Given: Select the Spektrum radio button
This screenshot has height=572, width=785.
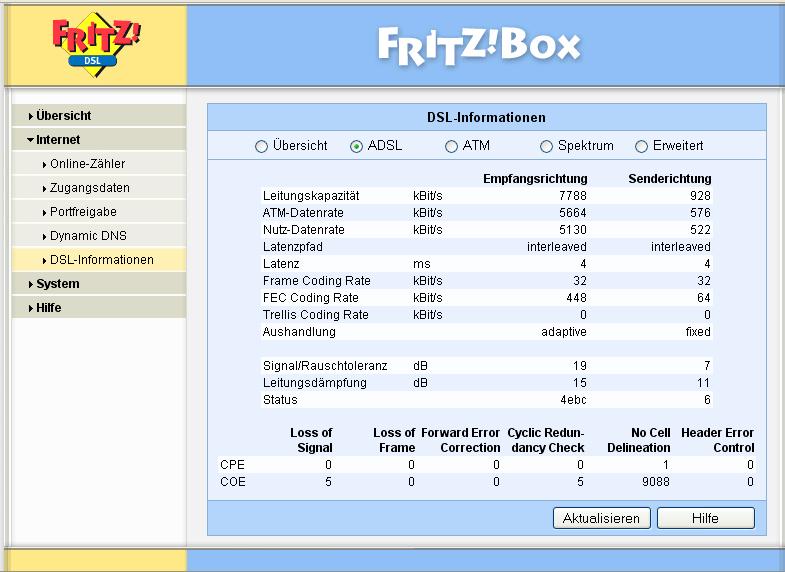Looking at the screenshot, I should [x=546, y=146].
